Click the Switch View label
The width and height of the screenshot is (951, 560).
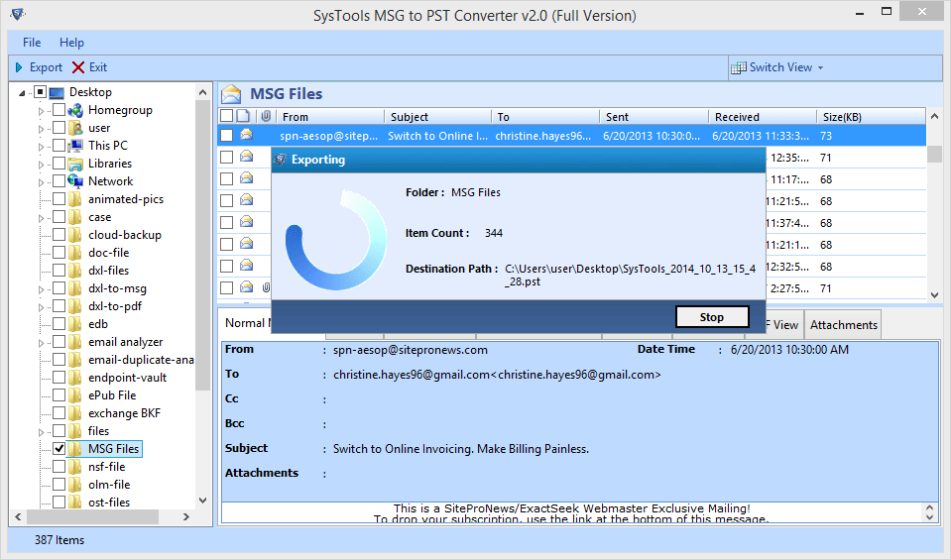coord(780,67)
